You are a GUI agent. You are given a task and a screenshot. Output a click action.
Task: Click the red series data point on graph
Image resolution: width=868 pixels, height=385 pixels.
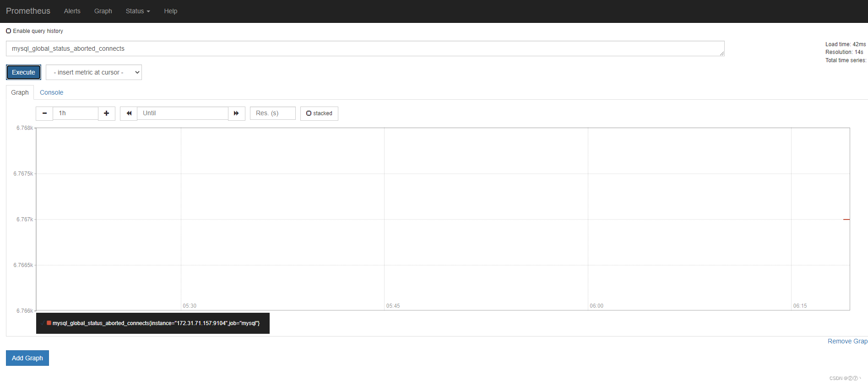(846, 219)
